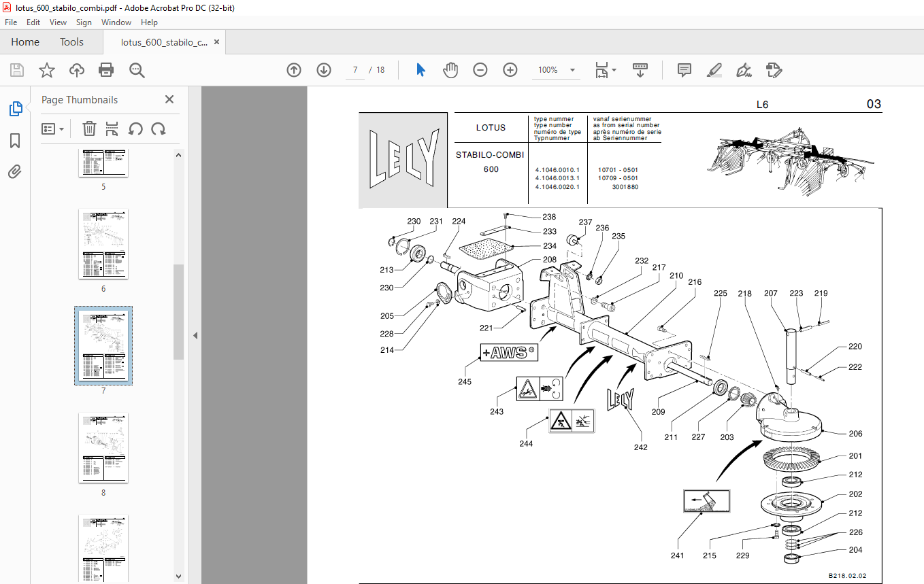Click the thumbnails panel scrollbar handle
924x584 pixels.
[x=179, y=311]
